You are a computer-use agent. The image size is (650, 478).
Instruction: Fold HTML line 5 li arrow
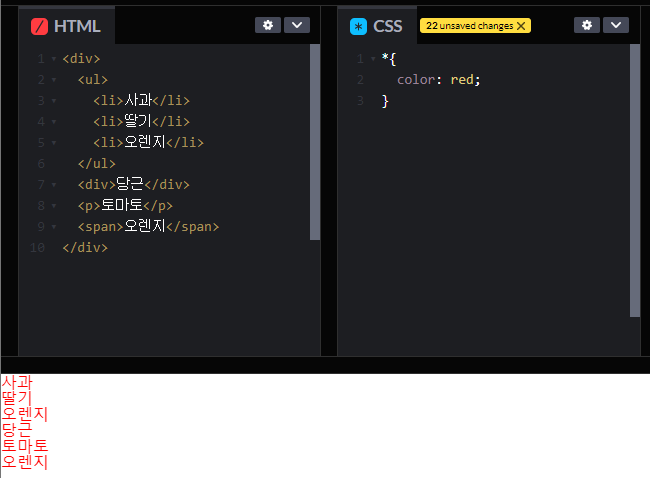click(54, 143)
